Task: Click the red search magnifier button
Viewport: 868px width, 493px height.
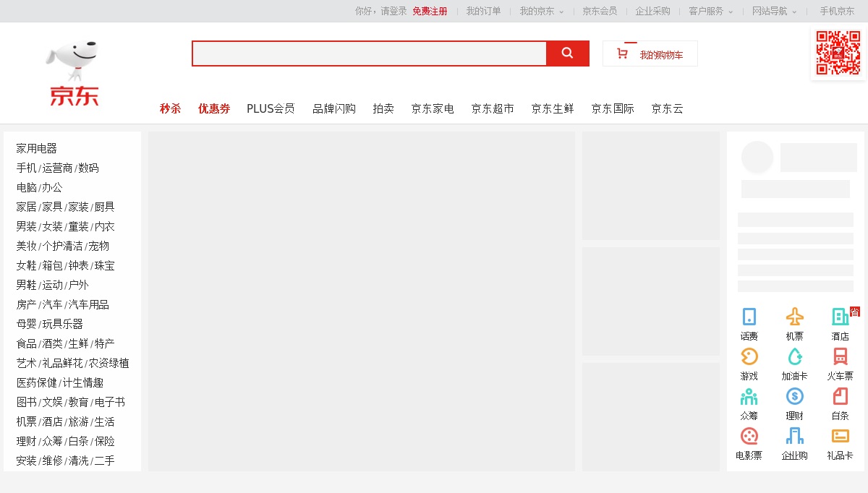Action: click(x=568, y=53)
